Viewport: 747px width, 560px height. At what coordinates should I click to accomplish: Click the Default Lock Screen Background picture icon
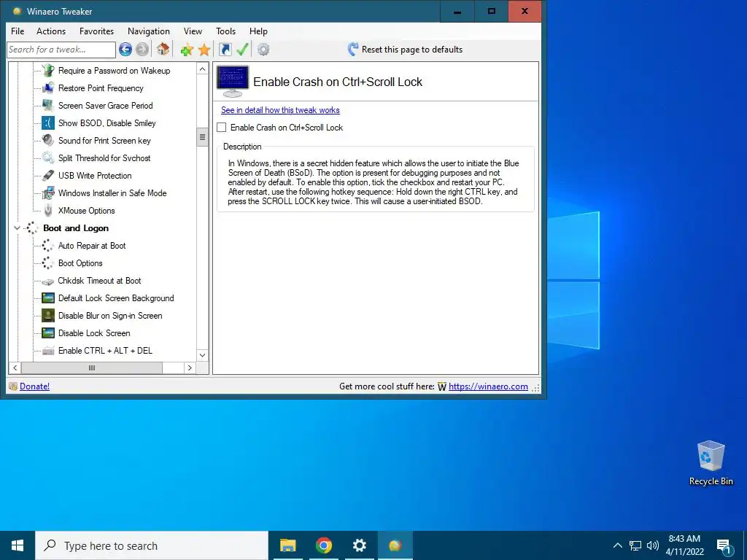point(48,298)
